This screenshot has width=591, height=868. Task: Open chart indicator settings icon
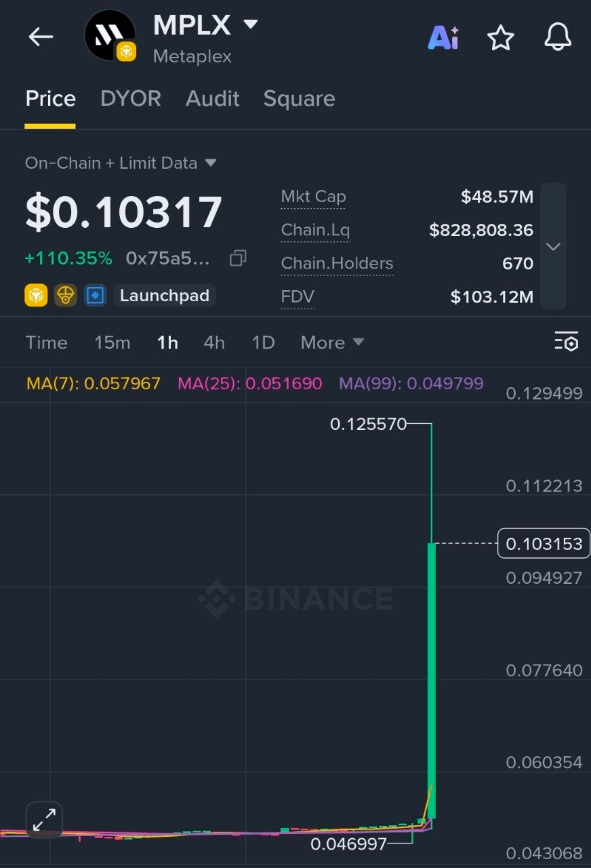[x=566, y=342]
